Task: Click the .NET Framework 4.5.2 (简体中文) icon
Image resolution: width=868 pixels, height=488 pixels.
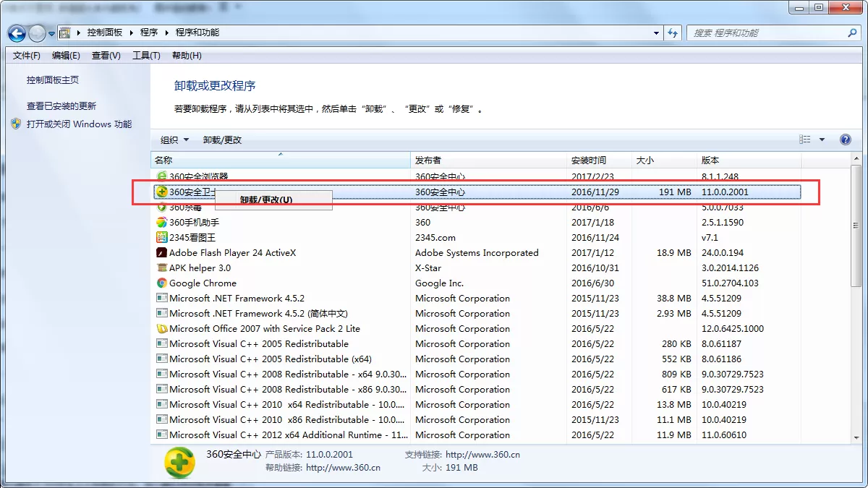Action: pos(162,314)
